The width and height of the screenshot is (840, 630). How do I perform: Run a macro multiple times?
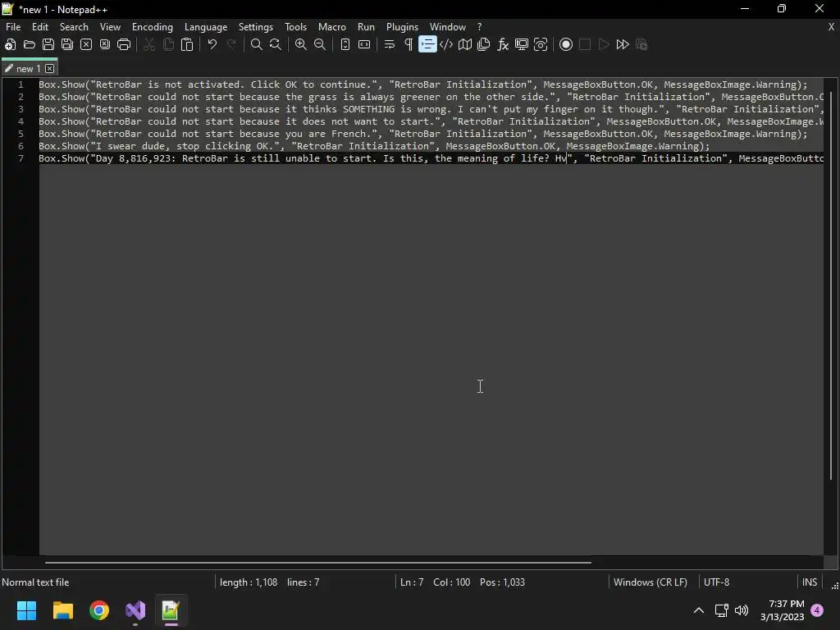tap(623, 44)
